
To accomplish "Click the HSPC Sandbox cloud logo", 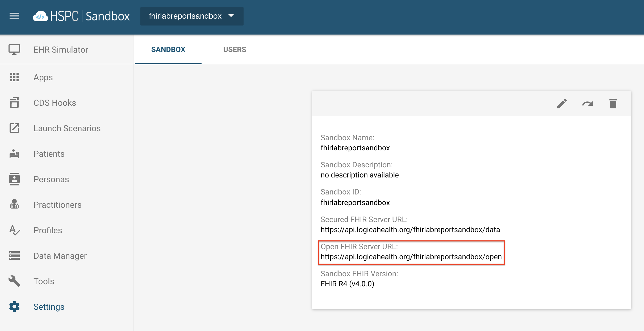I will [x=40, y=16].
